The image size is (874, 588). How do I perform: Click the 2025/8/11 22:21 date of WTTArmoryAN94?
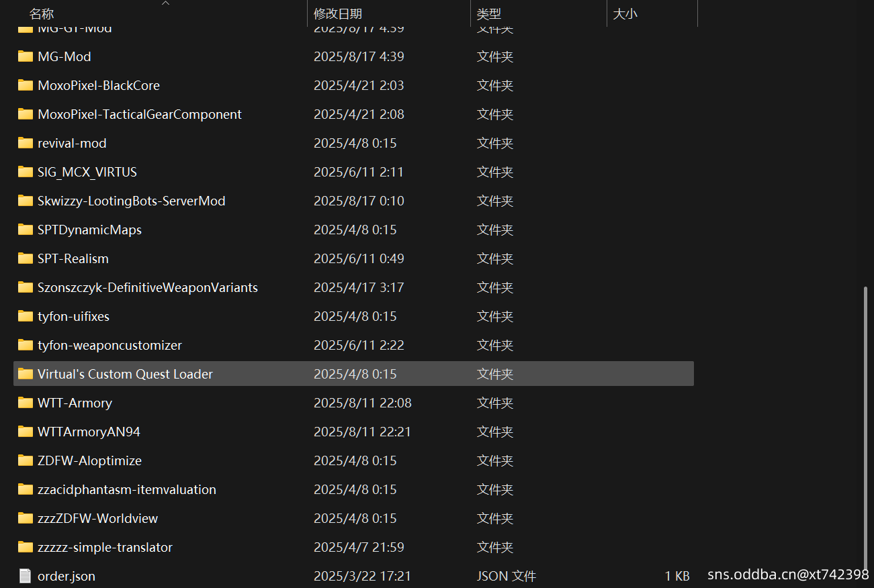click(x=362, y=432)
